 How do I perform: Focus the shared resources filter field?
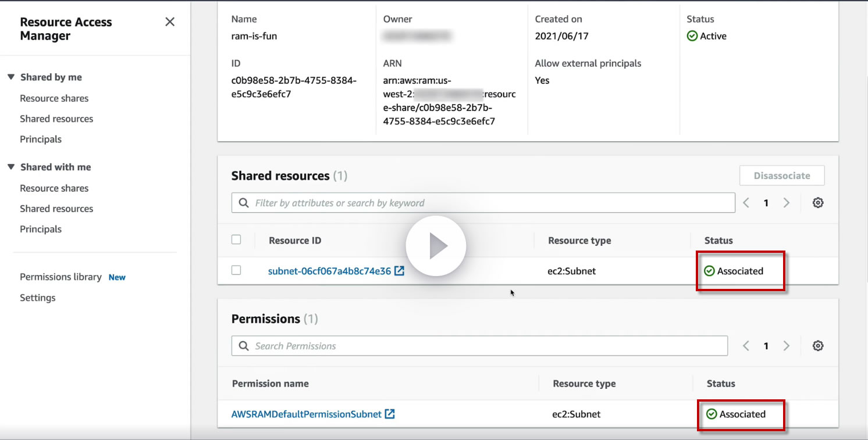click(x=483, y=203)
